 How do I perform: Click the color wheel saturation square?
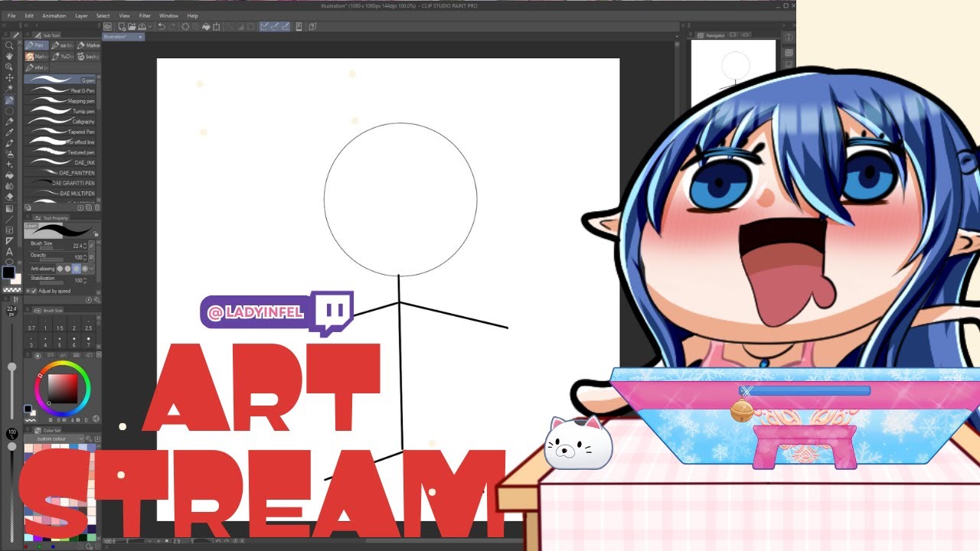tap(63, 389)
